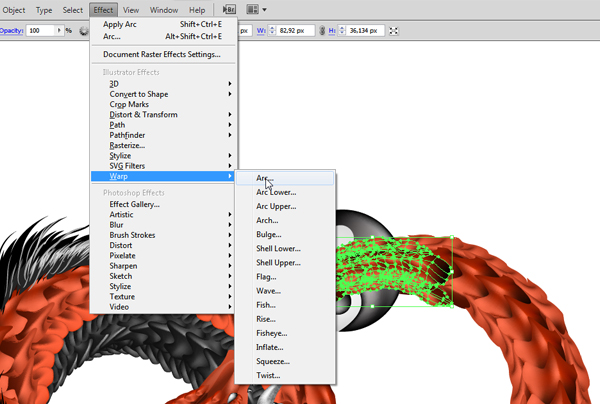Open the Type menu
The image size is (600, 404).
tap(44, 10)
